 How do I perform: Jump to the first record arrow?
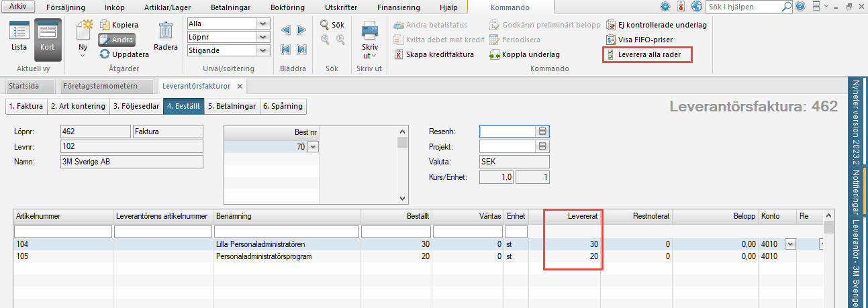click(285, 49)
